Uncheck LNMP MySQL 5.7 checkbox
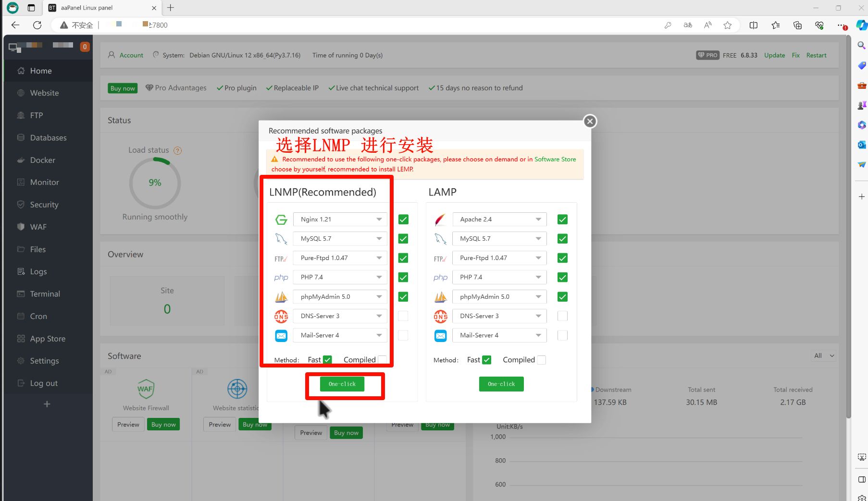 point(403,239)
